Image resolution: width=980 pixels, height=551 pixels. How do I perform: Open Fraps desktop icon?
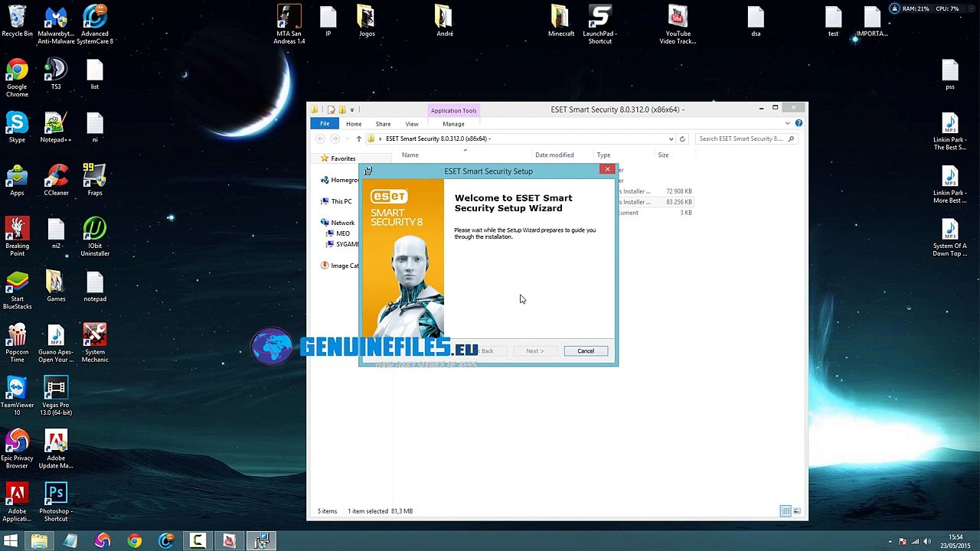tap(95, 181)
